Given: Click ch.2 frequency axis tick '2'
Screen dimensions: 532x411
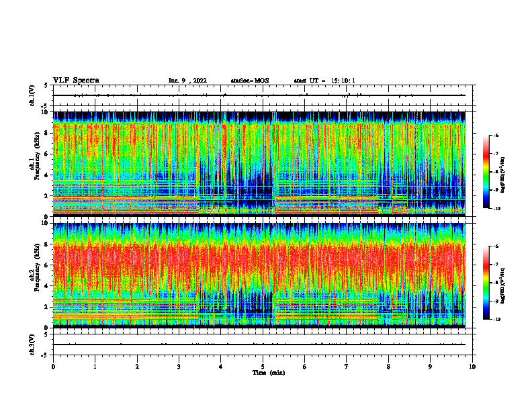Looking at the screenshot, I should click(46, 307).
